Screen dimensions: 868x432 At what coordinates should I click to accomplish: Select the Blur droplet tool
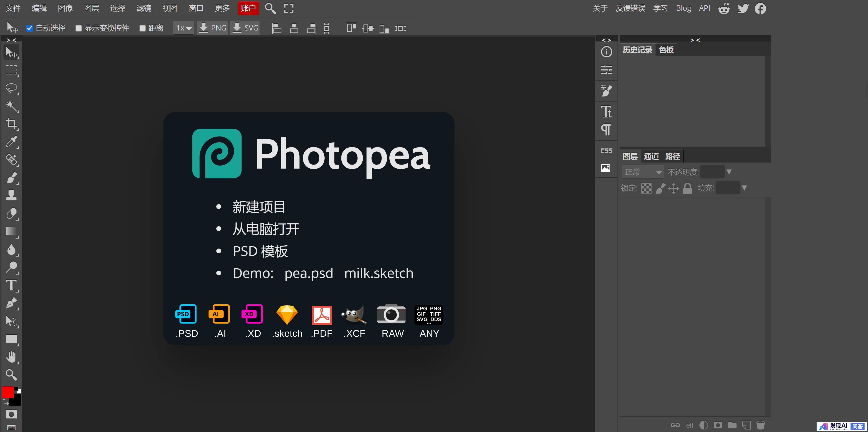(x=11, y=249)
